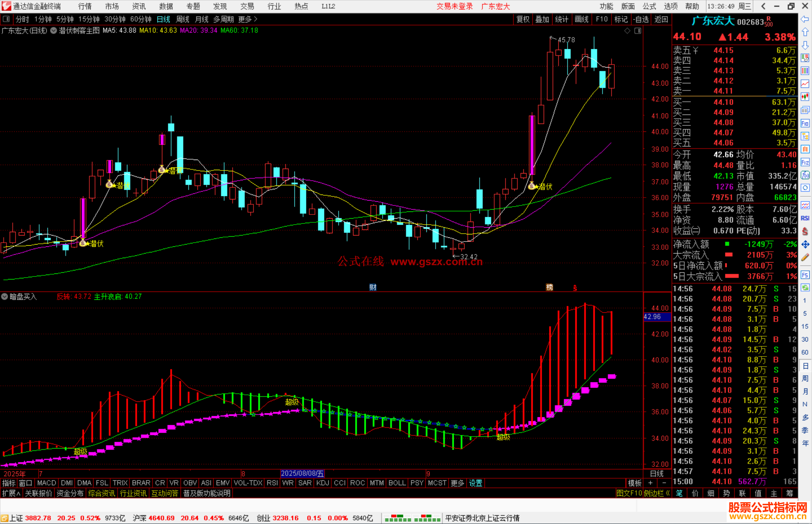The width and height of the screenshot is (812, 524).
Task: Click the 设置 indicator settings button
Action: point(476,483)
